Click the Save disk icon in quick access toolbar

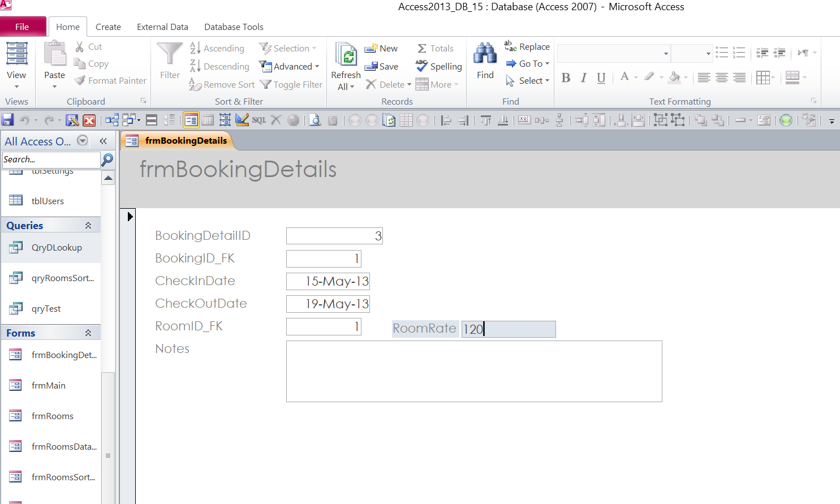click(x=8, y=120)
